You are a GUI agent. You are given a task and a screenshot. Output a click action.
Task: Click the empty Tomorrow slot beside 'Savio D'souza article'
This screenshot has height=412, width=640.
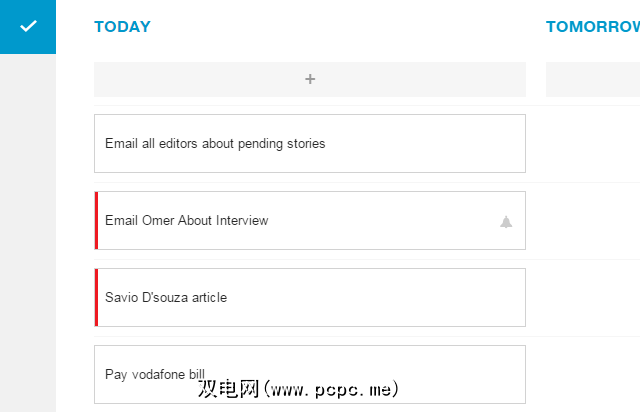(x=592, y=297)
